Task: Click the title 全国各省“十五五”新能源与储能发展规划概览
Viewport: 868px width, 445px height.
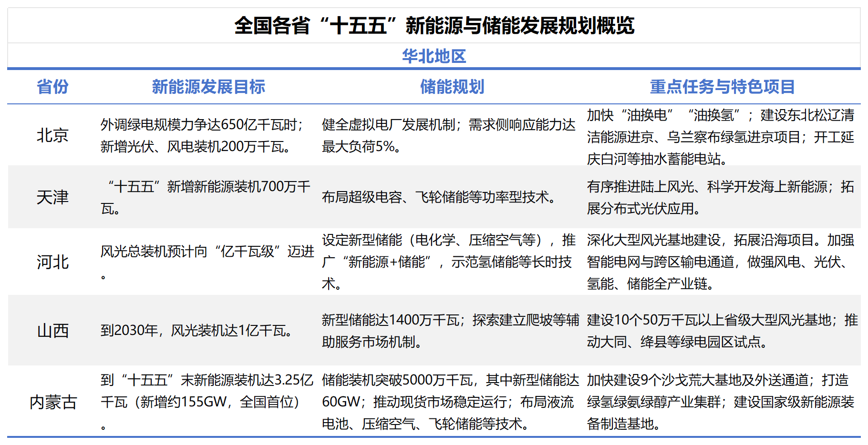Action: tap(434, 26)
